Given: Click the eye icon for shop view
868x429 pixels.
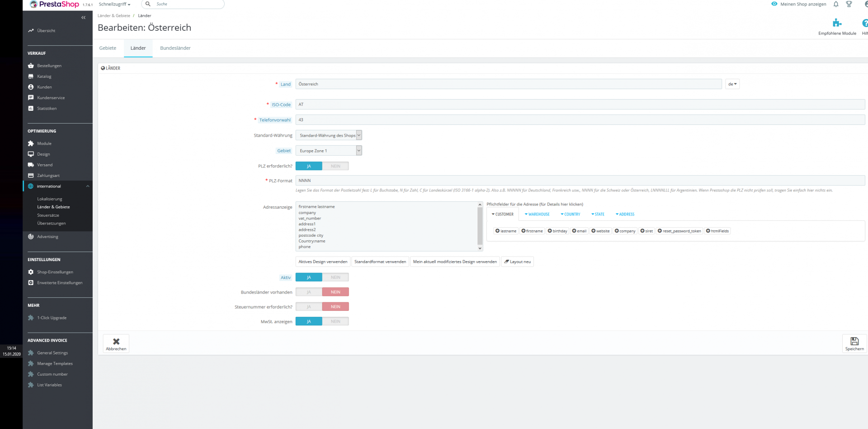Looking at the screenshot, I should point(774,4).
